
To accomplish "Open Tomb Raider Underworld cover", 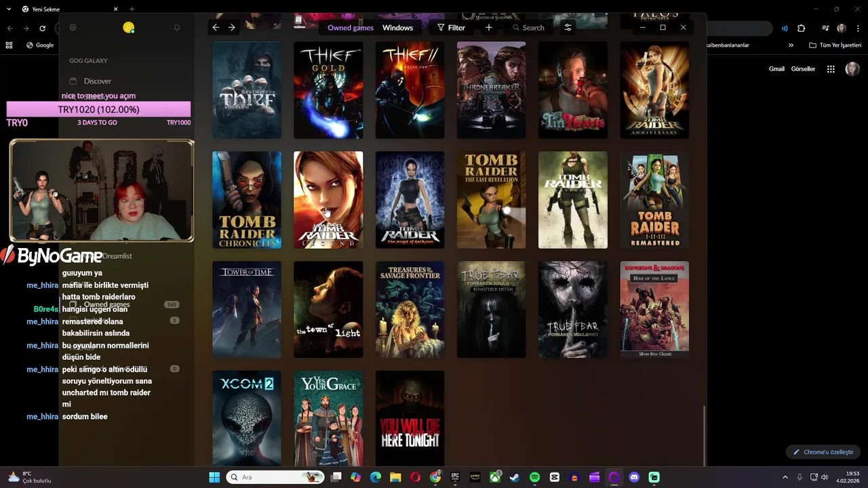I will [x=573, y=200].
